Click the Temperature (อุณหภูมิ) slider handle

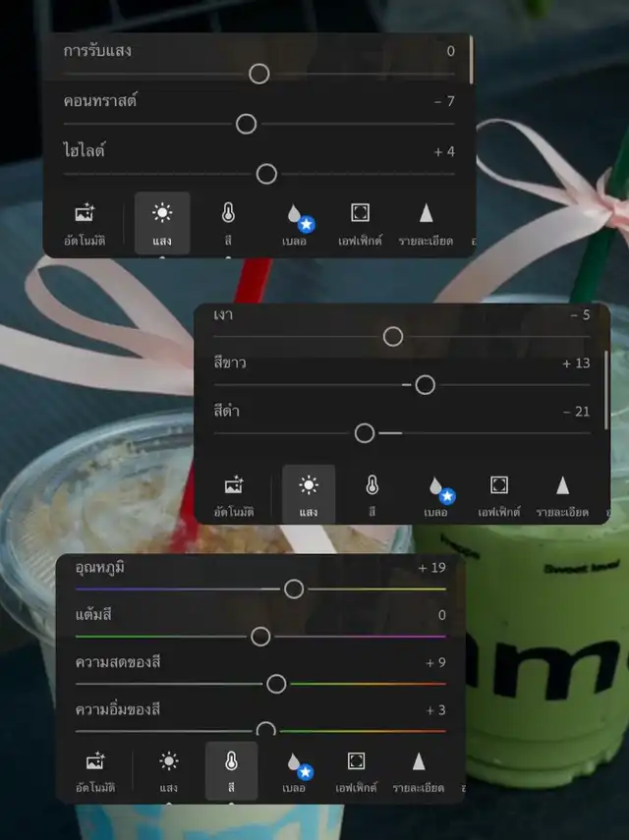[x=294, y=588]
